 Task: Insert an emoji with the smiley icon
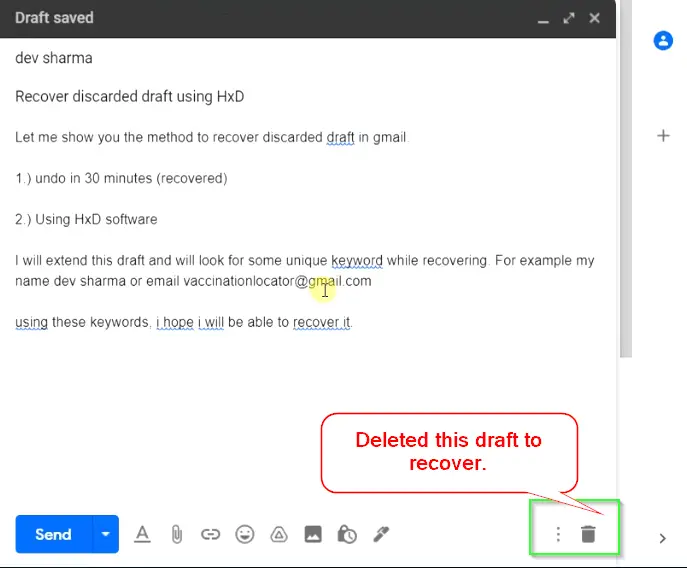point(244,534)
